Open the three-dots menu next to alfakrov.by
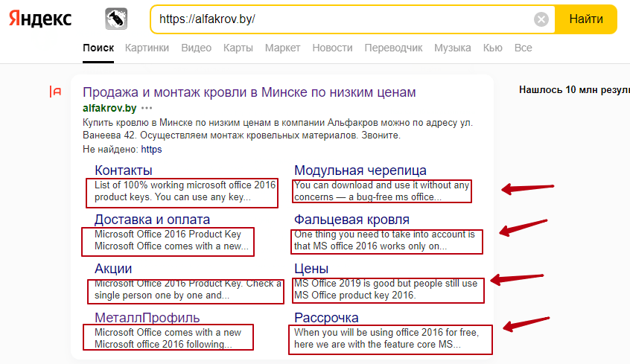This screenshot has height=364, width=630. pos(147,108)
